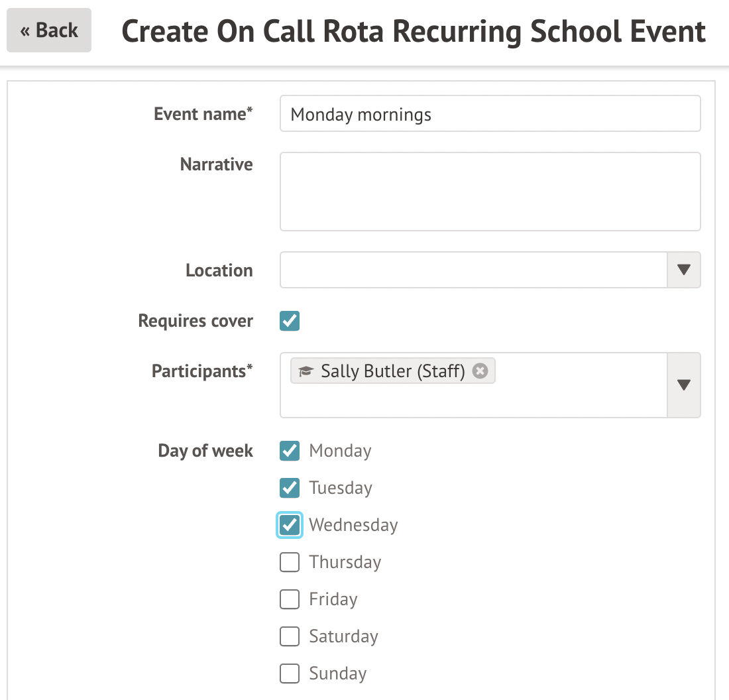Uncheck the Tuesday checkbox
The width and height of the screenshot is (729, 700).
click(290, 488)
